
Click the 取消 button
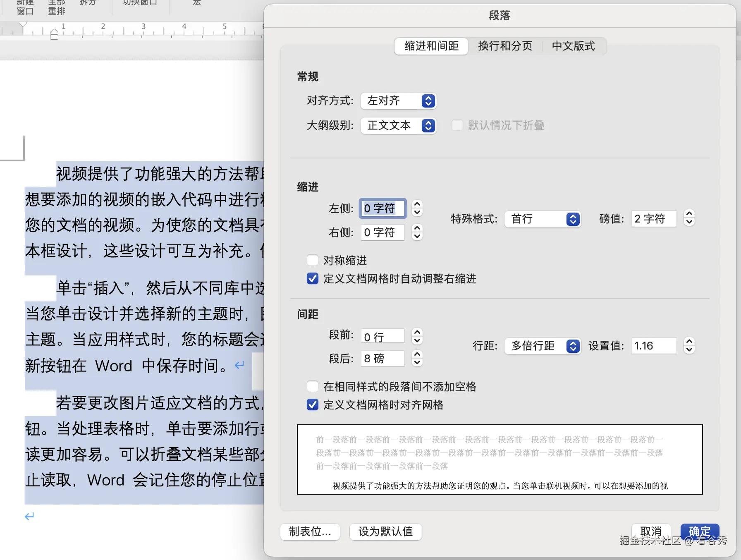click(x=651, y=531)
